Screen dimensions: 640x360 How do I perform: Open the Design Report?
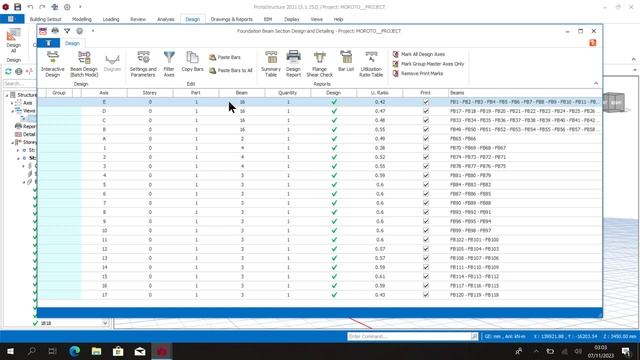[293, 64]
